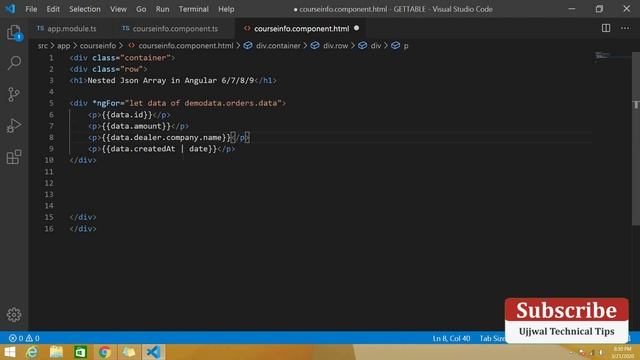The image size is (640, 360).
Task: Click the errors and warnings status indicator
Action: point(24,338)
